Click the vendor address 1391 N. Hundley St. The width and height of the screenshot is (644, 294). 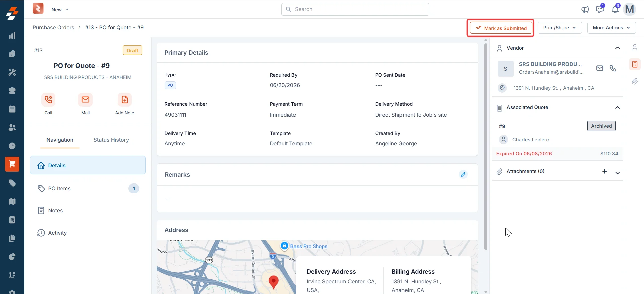554,88
